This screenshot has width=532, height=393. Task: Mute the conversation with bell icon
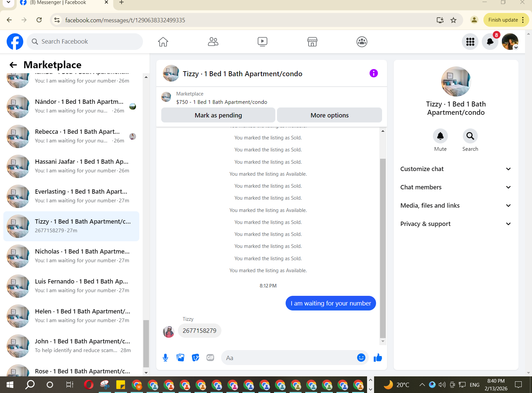coord(440,136)
